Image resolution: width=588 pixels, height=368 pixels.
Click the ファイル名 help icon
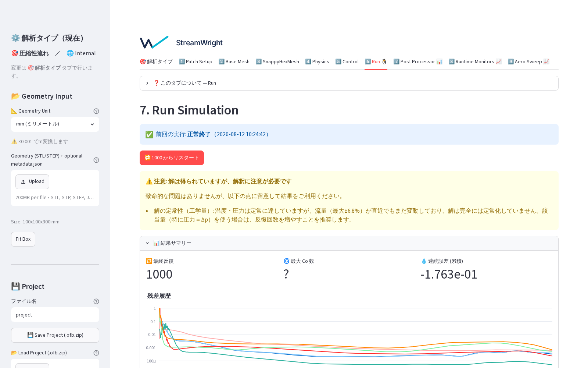[96, 301]
